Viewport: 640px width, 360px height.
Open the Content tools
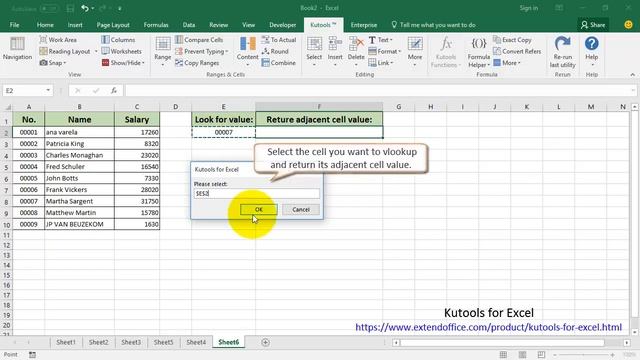(x=247, y=51)
